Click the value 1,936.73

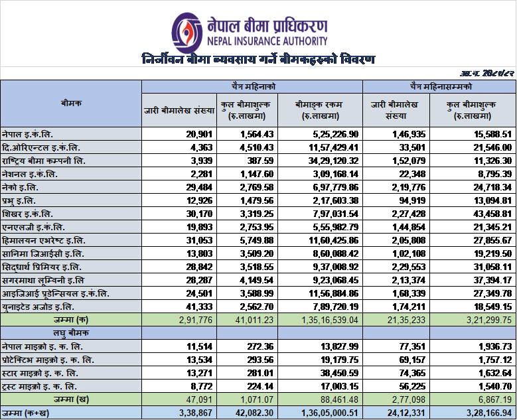tap(495, 346)
